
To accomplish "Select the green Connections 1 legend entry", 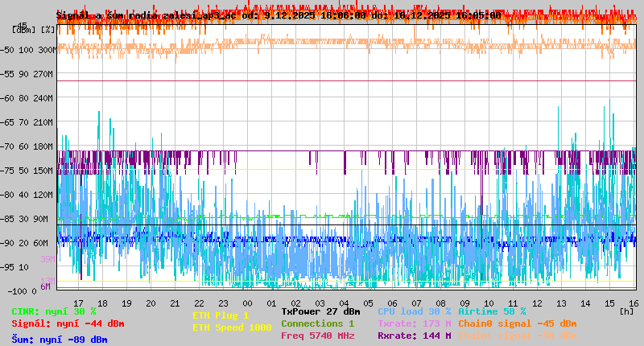I will 317,323.
